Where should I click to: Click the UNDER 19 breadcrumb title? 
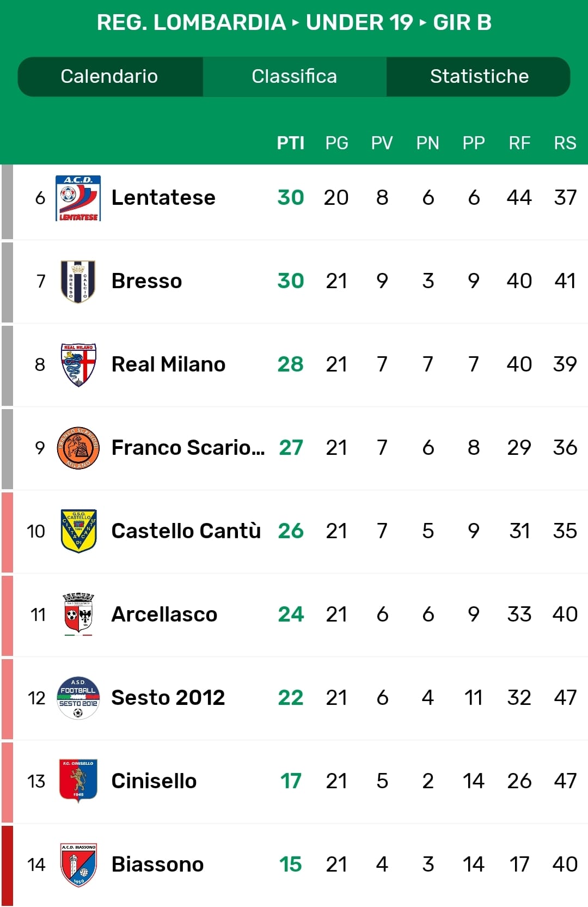[x=359, y=22]
